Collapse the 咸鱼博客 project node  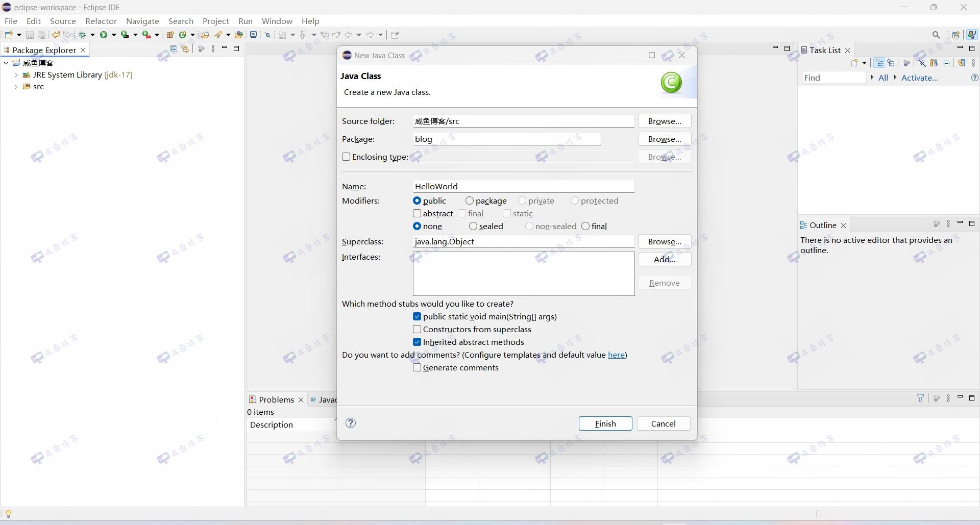6,63
